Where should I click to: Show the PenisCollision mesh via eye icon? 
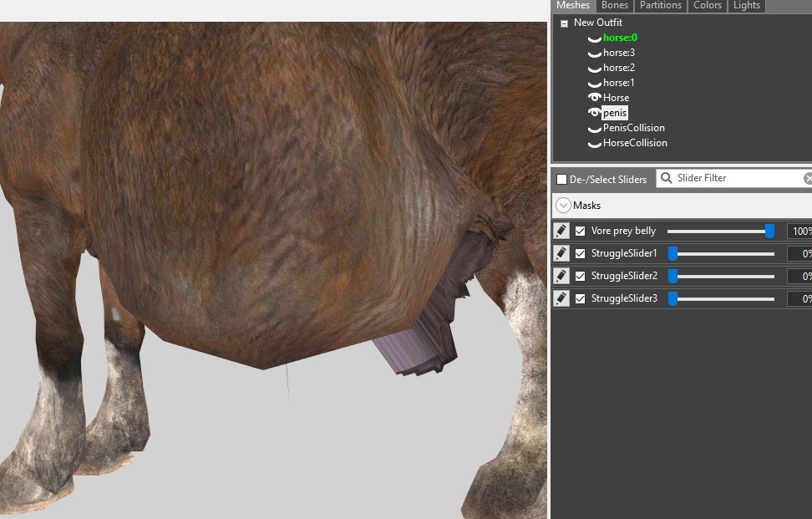pyautogui.click(x=595, y=129)
